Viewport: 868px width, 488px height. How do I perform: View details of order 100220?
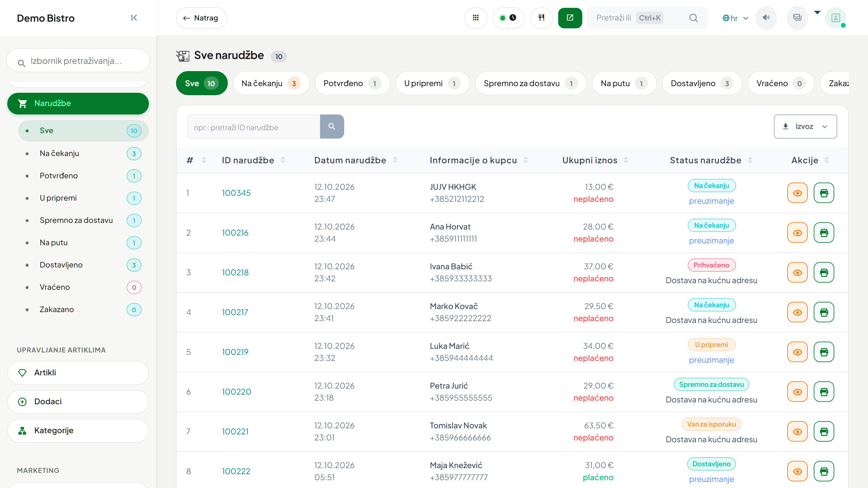pyautogui.click(x=797, y=392)
